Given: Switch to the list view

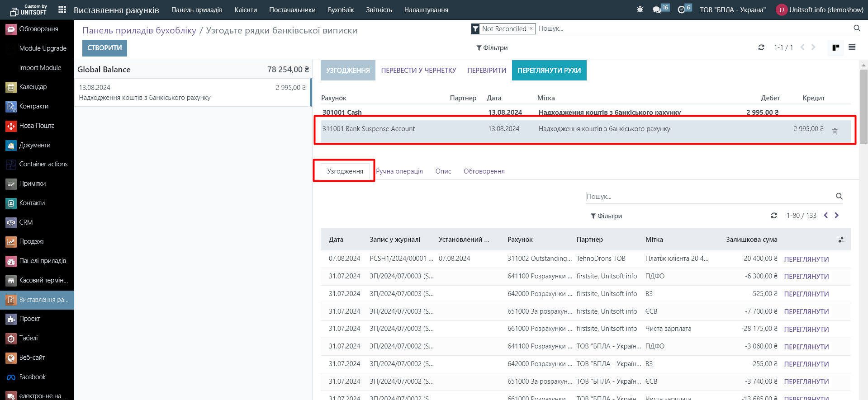Looking at the screenshot, I should 852,47.
